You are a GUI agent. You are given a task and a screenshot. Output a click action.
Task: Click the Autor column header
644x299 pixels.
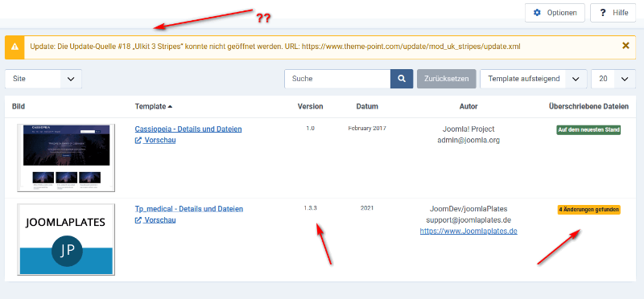click(x=469, y=107)
